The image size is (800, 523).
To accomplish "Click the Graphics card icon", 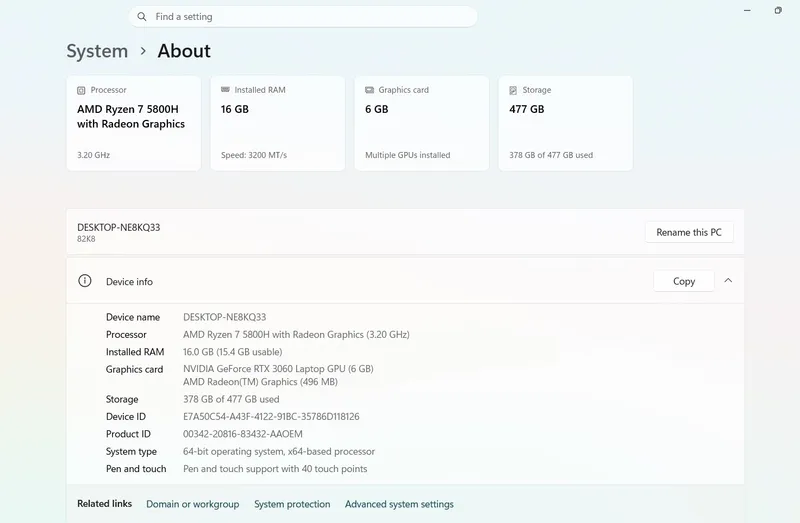I will pyautogui.click(x=369, y=90).
